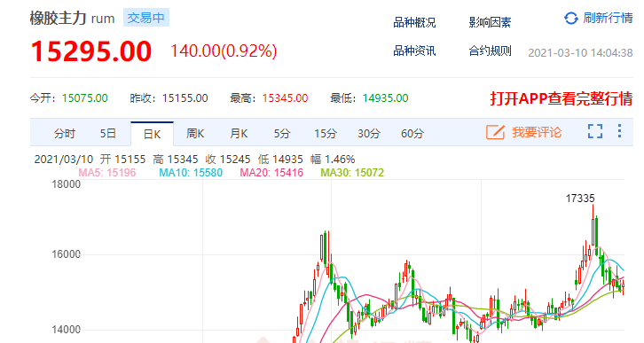Click the 2021/03/10 date in chart header
Screen dimensions: 644x343
(x=64, y=160)
